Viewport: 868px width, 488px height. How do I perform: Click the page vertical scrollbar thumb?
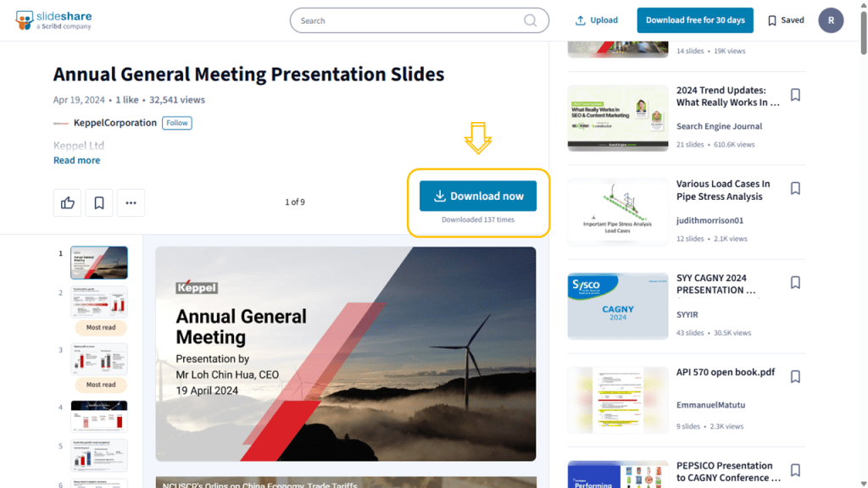coord(864,33)
